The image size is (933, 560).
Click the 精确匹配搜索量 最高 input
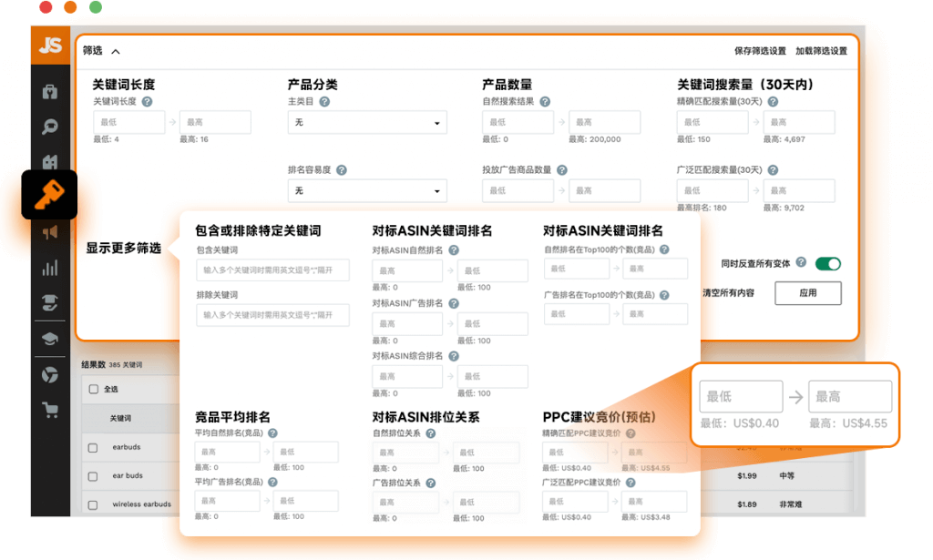pos(799,122)
